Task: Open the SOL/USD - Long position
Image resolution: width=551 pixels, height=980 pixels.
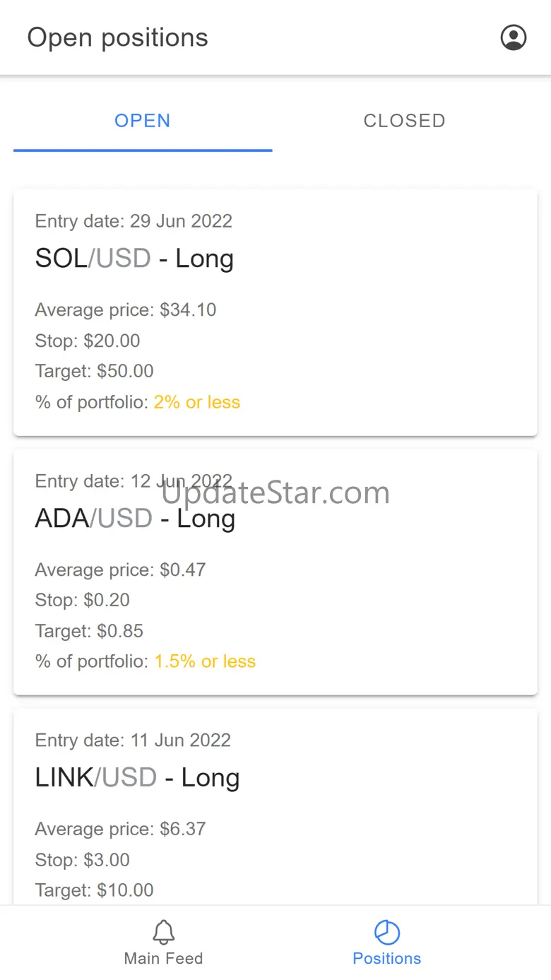Action: click(x=134, y=259)
